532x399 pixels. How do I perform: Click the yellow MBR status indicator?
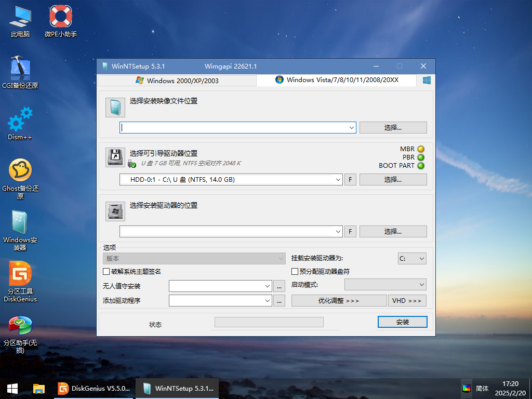[421, 149]
